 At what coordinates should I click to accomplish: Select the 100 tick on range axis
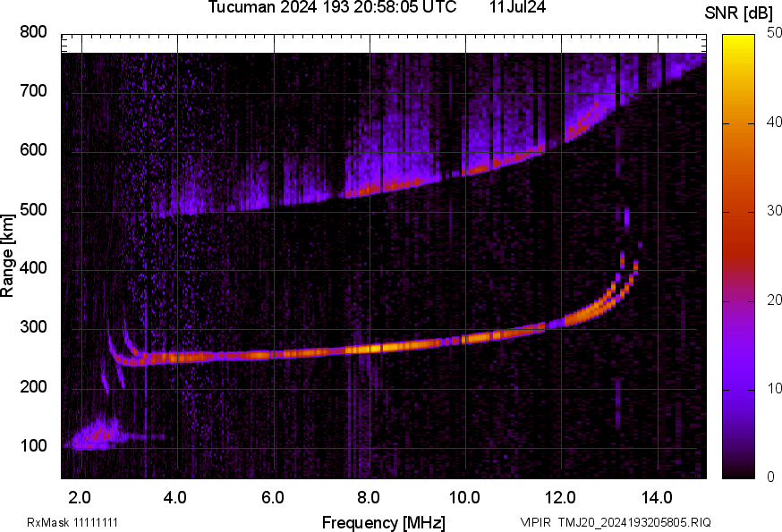(33, 446)
